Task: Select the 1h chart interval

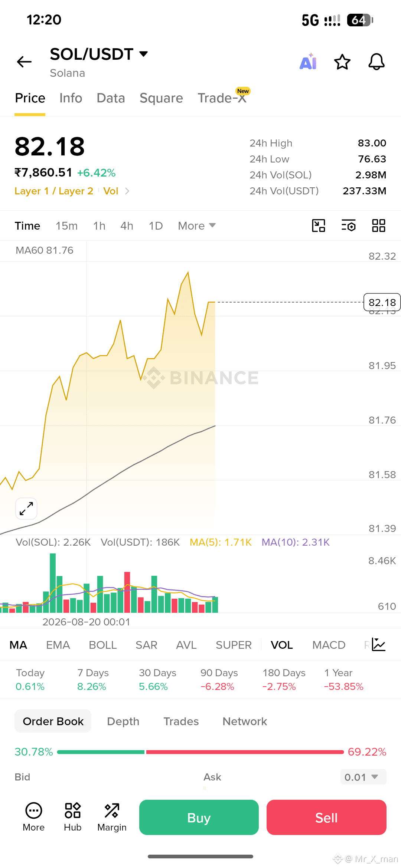Action: tap(99, 226)
